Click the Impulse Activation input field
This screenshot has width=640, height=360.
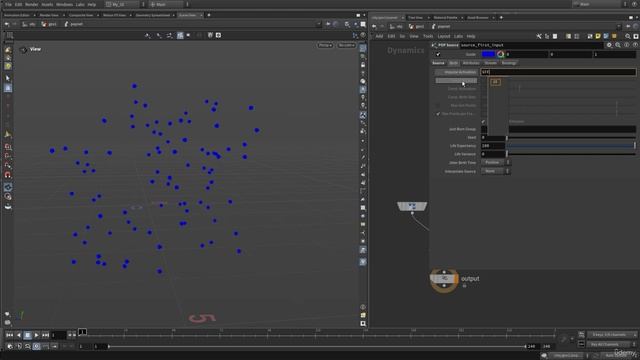point(558,72)
